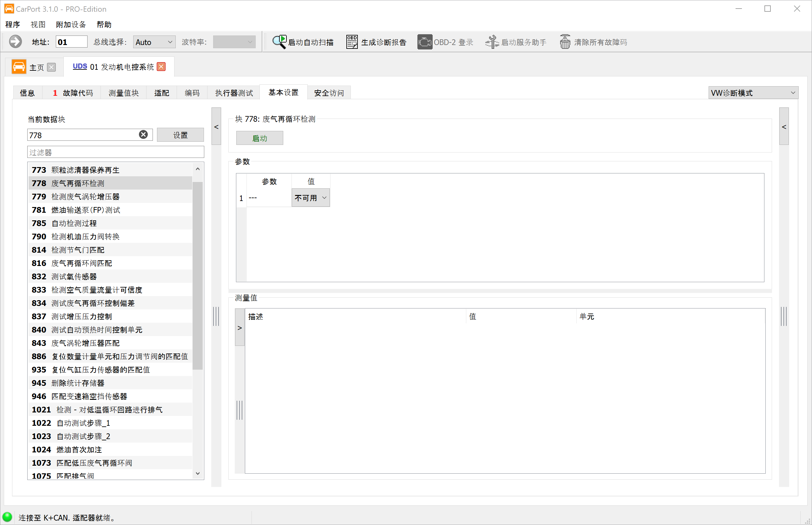
Task: Click the green connection status indicator
Action: [7, 517]
